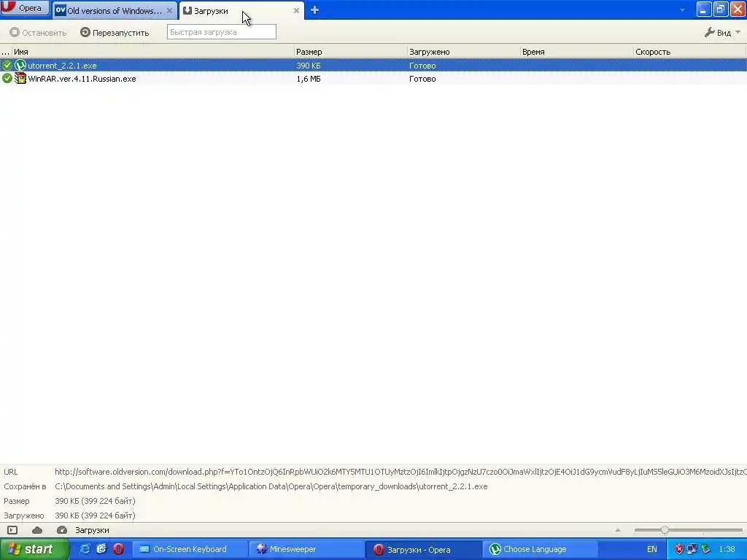Click the 390 КБ size cell
The image size is (747, 560).
pos(309,65)
